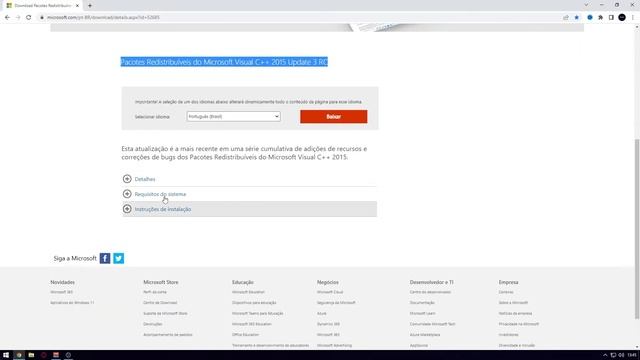Close the Download Pacotes Redistribuíveis tab

point(77,6)
